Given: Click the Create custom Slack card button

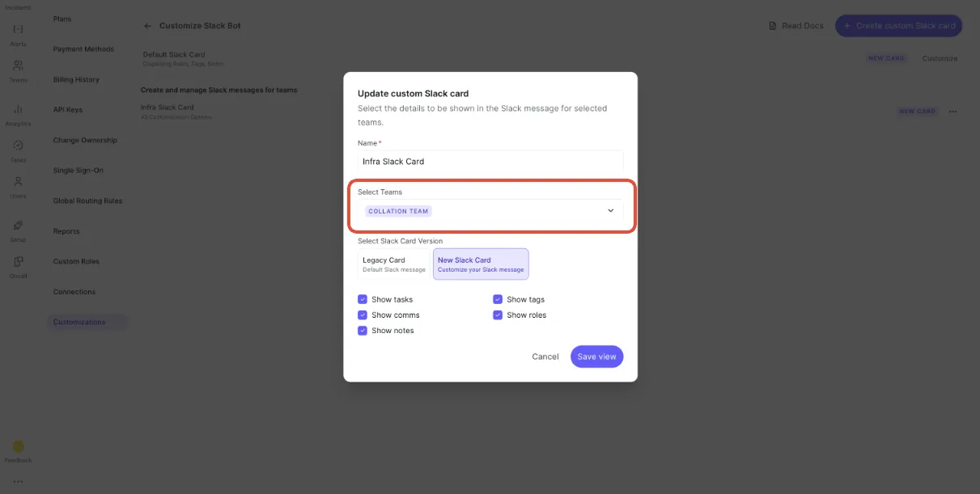Looking at the screenshot, I should [x=898, y=26].
